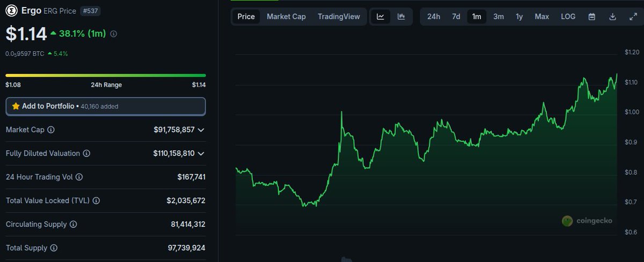This screenshot has height=262, width=644.
Task: Switch to the Price tab
Action: coord(246,17)
